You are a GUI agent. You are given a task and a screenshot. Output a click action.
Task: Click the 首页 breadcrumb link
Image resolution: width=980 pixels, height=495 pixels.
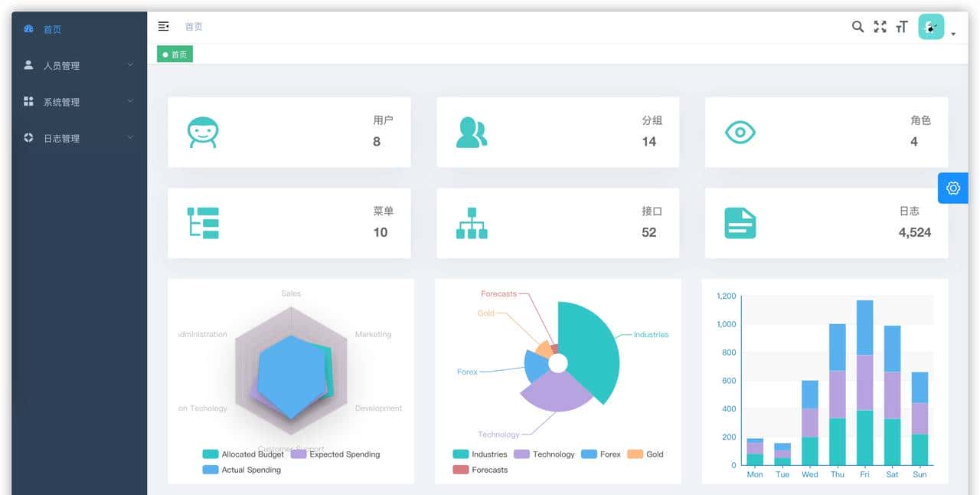[x=194, y=27]
